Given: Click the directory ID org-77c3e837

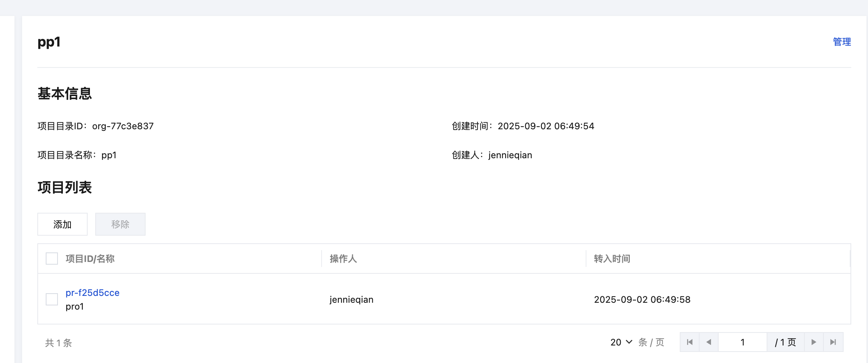Looking at the screenshot, I should pyautogui.click(x=123, y=126).
